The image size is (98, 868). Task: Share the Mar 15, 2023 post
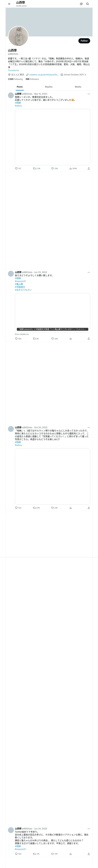89,169
